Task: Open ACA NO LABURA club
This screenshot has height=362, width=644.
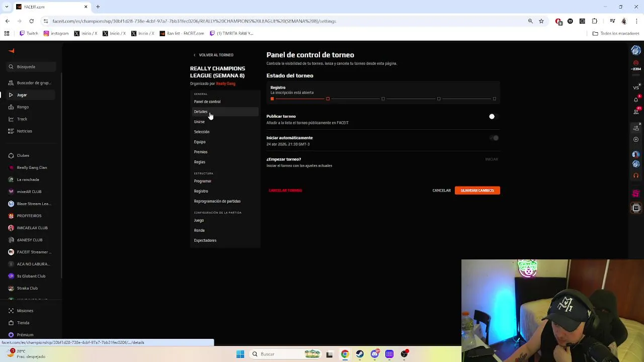Action: tap(31, 264)
